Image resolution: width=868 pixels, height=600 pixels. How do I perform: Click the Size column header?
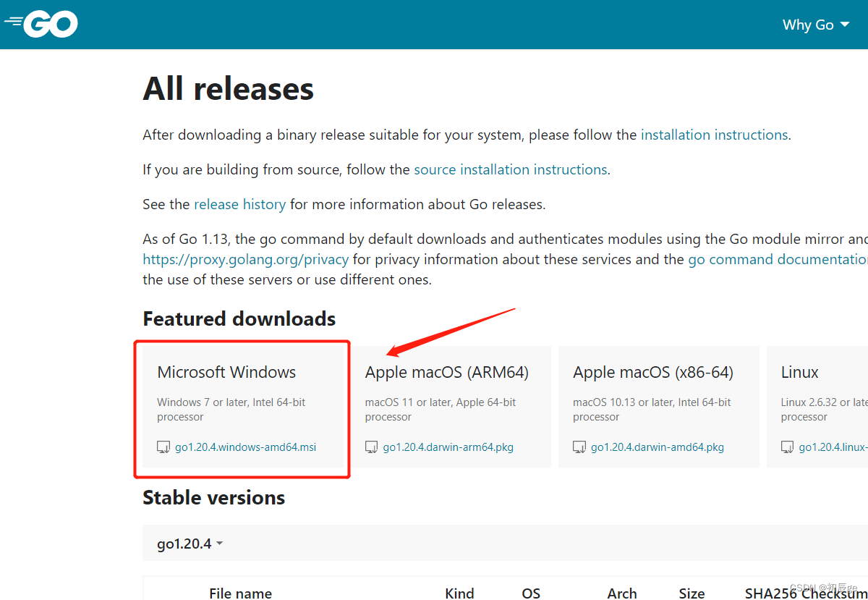coord(692,593)
